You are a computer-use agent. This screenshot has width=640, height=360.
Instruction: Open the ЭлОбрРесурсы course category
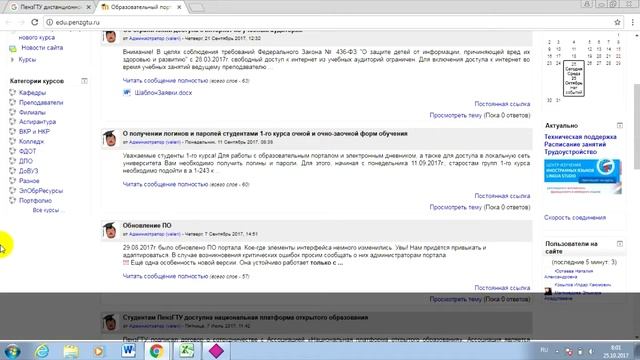click(x=41, y=191)
